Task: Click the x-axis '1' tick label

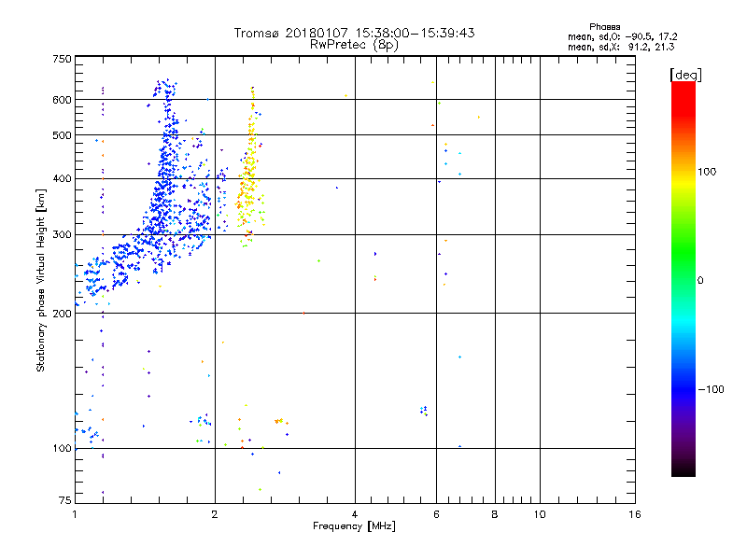Action: coord(75,514)
